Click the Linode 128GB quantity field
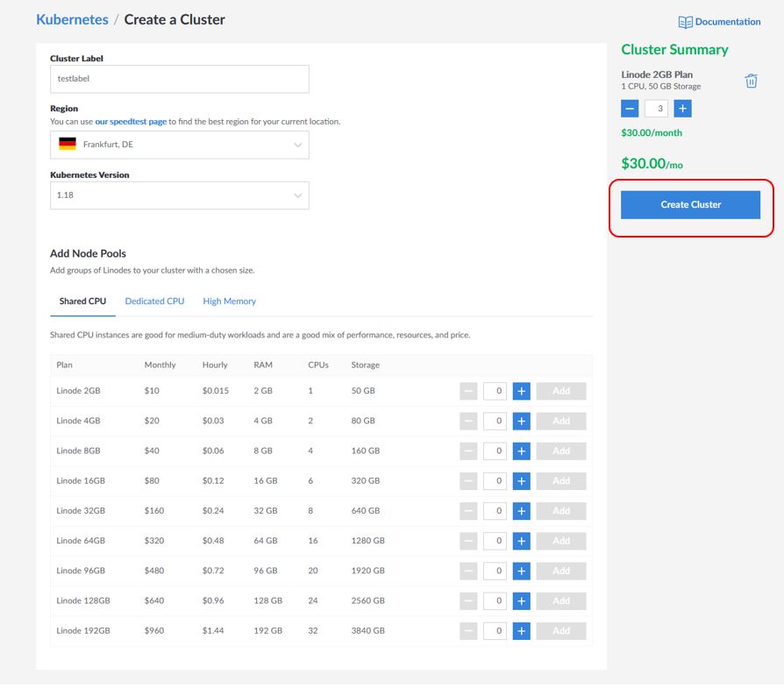 (x=495, y=601)
